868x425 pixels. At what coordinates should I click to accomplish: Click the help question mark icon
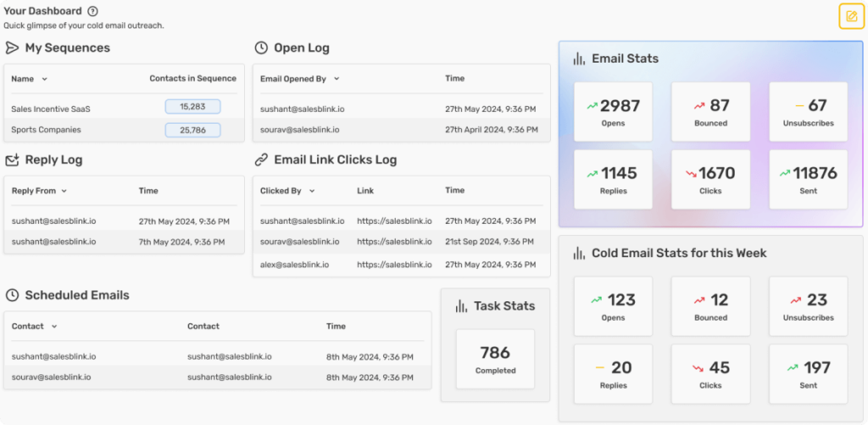[92, 12]
